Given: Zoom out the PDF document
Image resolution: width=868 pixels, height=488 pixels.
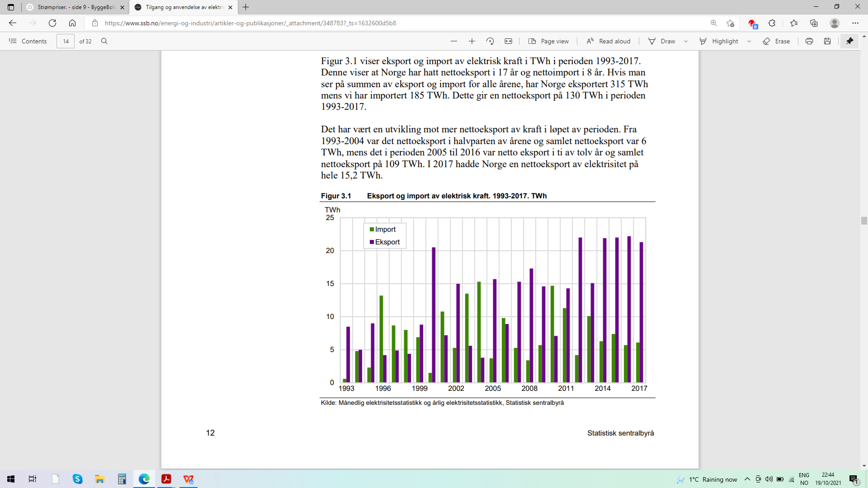Looking at the screenshot, I should pyautogui.click(x=454, y=41).
